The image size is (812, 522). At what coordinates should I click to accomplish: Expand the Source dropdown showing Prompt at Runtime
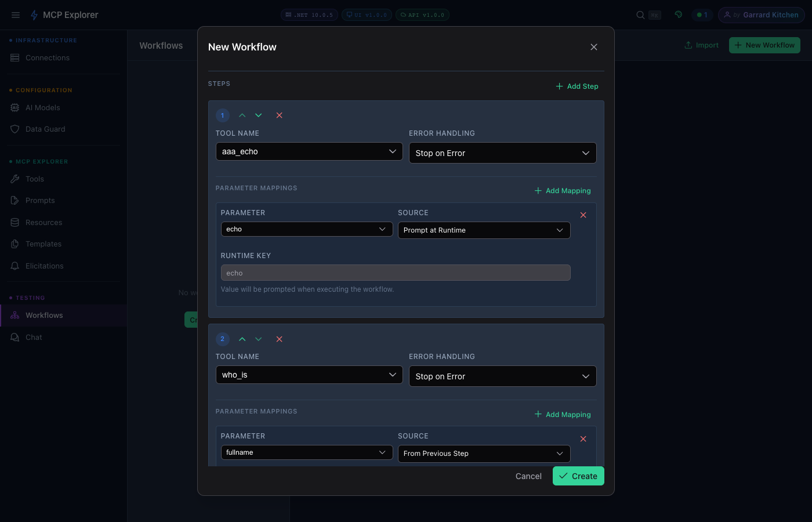[x=484, y=230]
